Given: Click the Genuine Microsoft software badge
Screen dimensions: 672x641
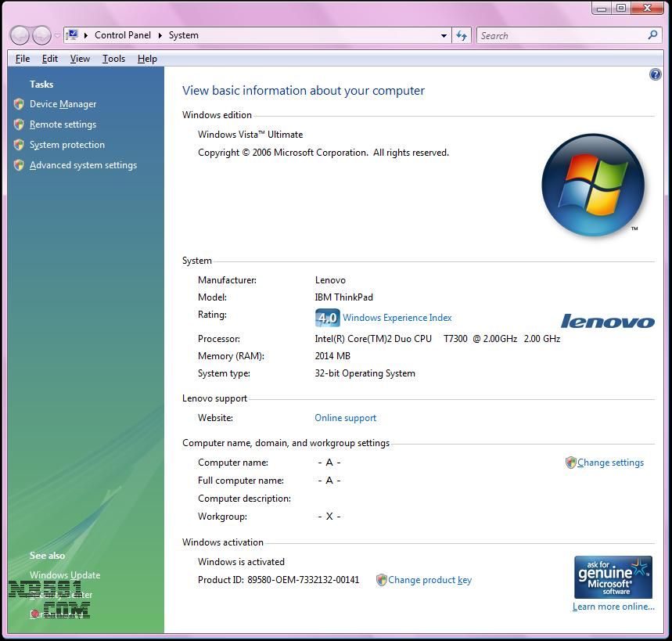Looking at the screenshot, I should (x=613, y=577).
